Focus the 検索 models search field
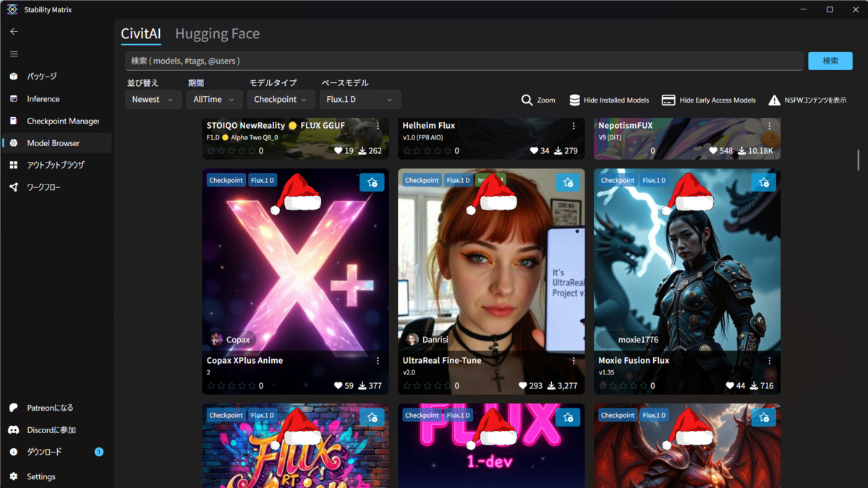The height and width of the screenshot is (488, 868). [x=464, y=61]
